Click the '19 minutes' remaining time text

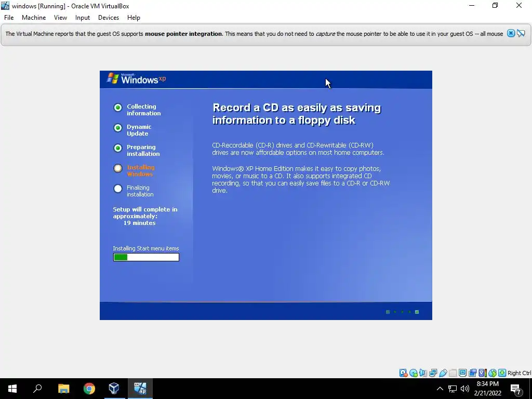point(139,223)
